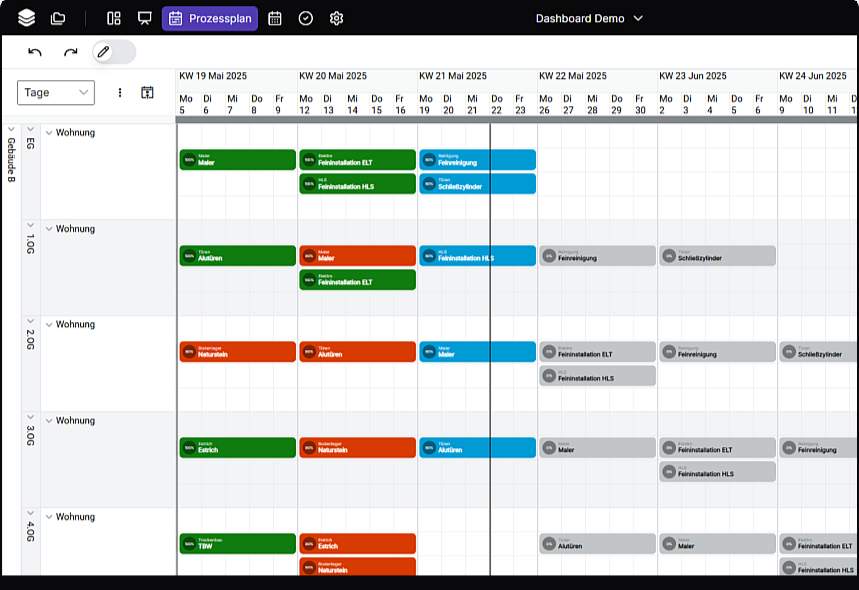Undo the last change

35,52
